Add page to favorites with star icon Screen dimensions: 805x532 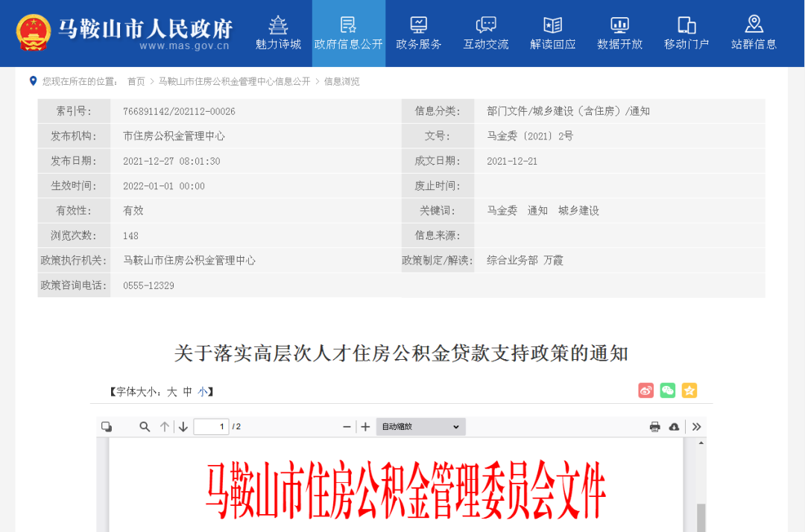689,390
